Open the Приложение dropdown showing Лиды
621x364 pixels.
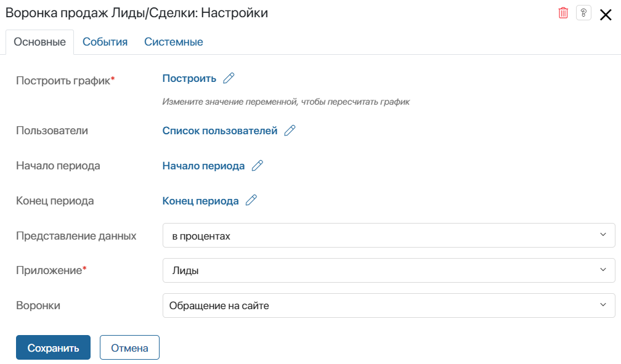389,270
